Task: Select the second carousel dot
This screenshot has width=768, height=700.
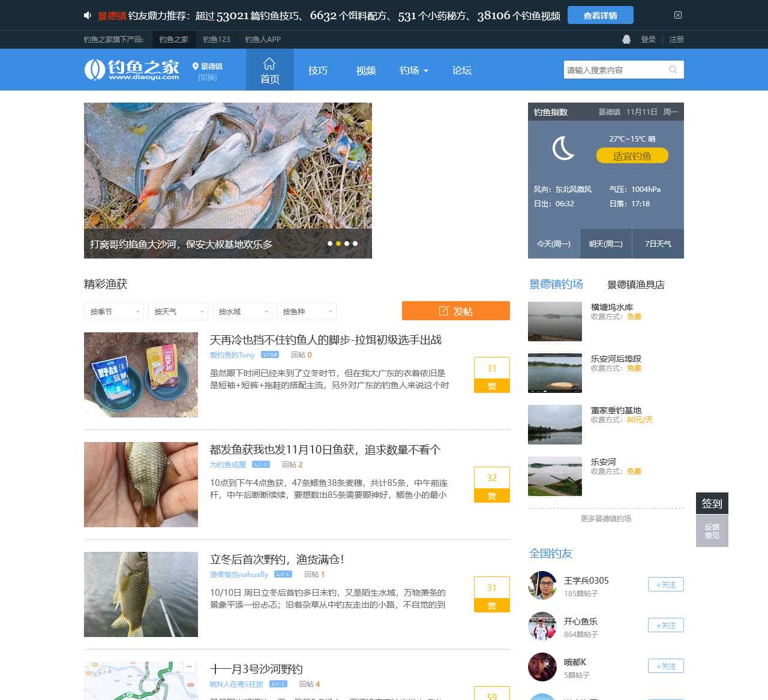Action: [338, 244]
